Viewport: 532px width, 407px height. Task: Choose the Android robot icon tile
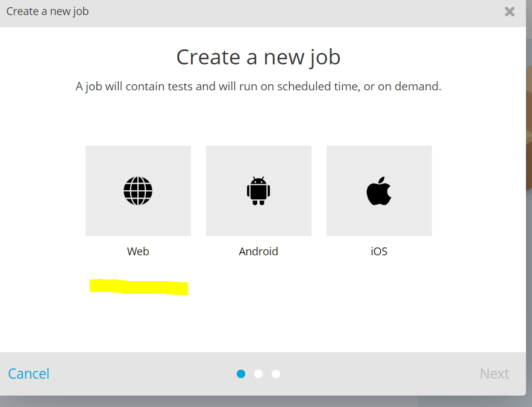click(258, 191)
